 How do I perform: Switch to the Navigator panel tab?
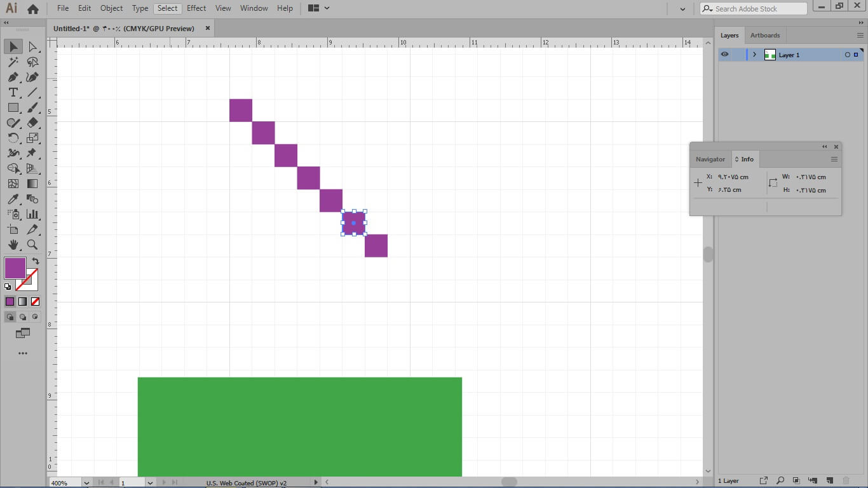pos(710,159)
